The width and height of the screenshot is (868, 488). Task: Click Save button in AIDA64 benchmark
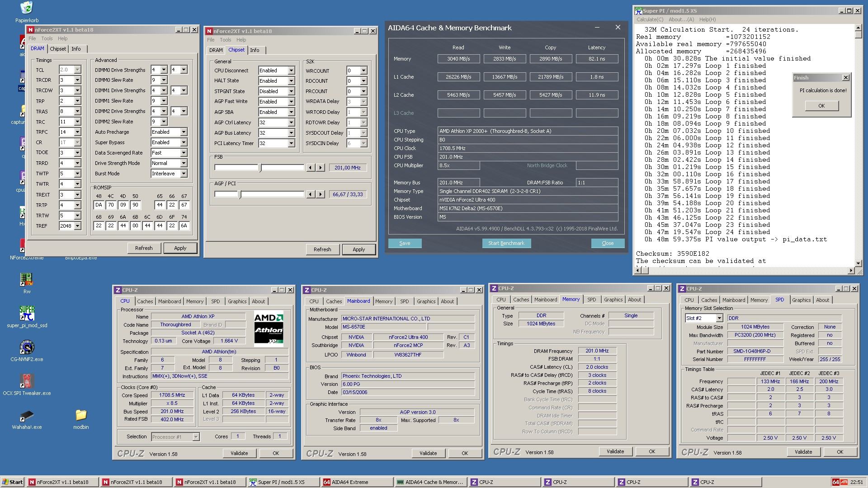(405, 243)
